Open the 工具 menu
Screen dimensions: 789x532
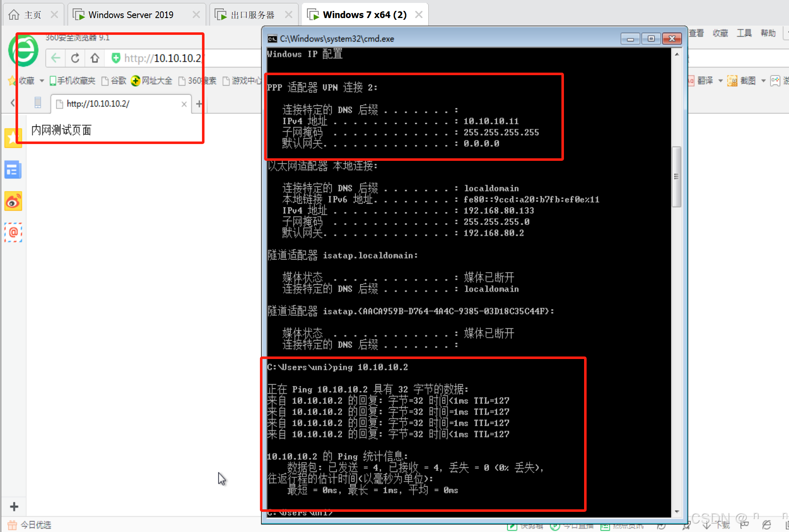744,33
